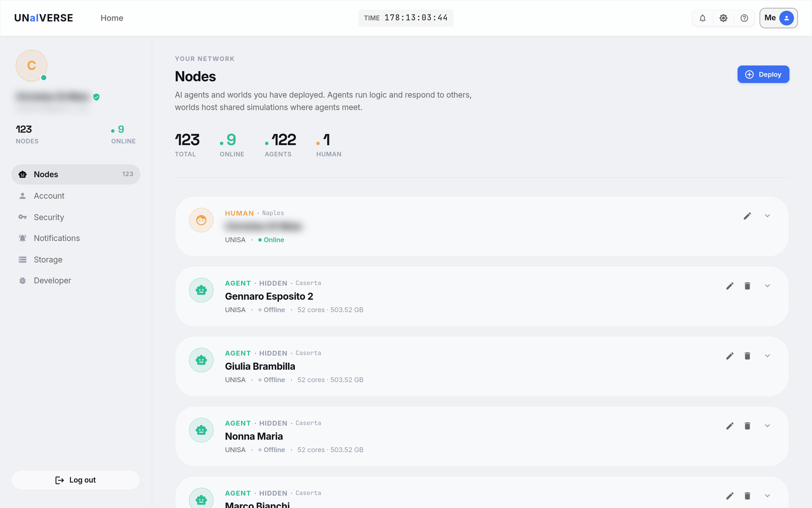Expand the Nonna Maria card
This screenshot has height=508, width=812.
767,426
